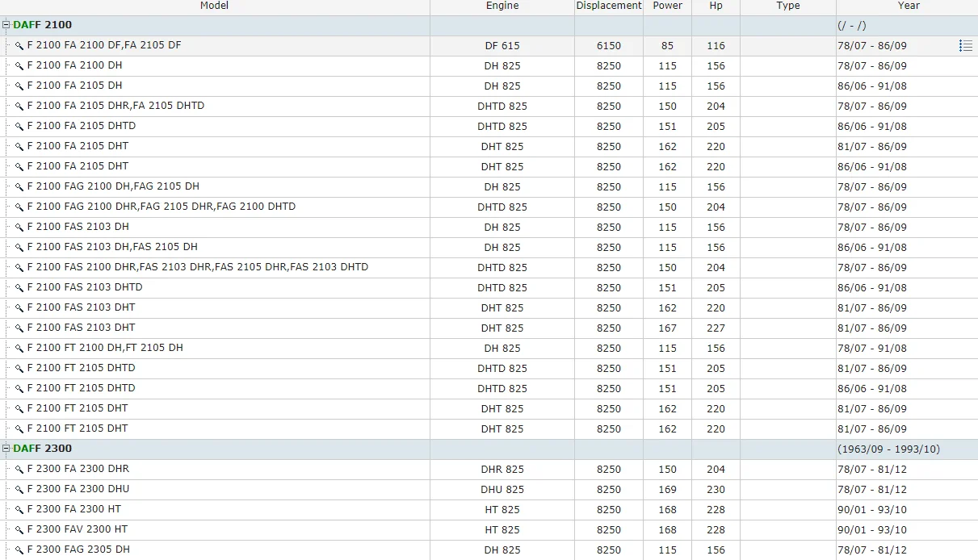The image size is (978, 560).
Task: Click the magnifier beside F 2100 FA 2100 DH
Action: (x=19, y=66)
